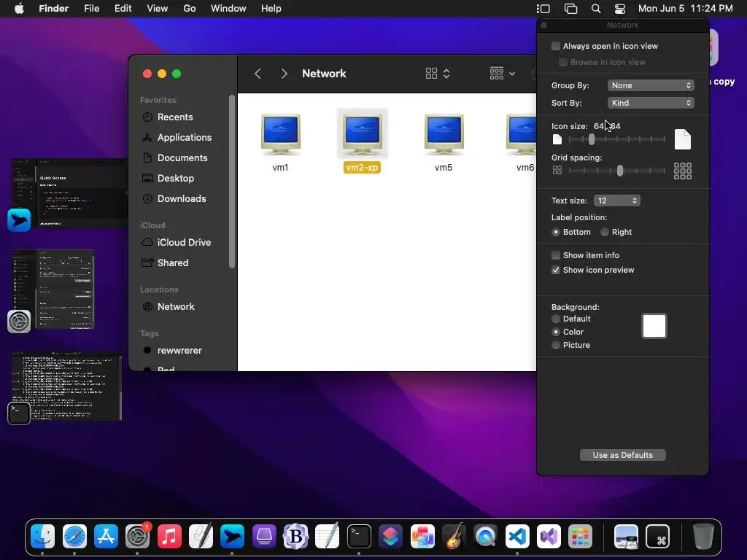Enable Show item info
Screen dimensions: 747x560
click(x=555, y=255)
